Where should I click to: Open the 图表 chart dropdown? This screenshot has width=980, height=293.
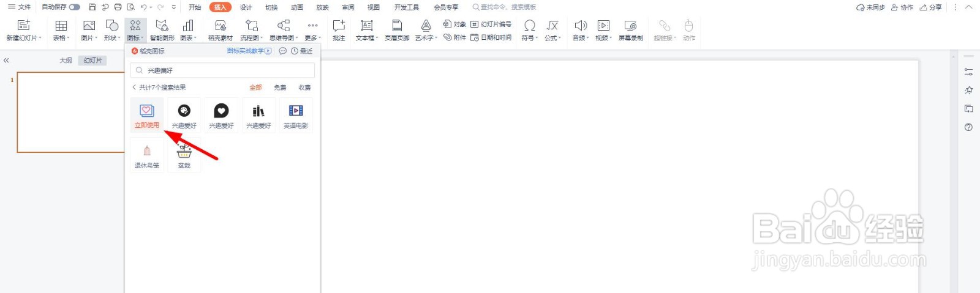coord(188,29)
